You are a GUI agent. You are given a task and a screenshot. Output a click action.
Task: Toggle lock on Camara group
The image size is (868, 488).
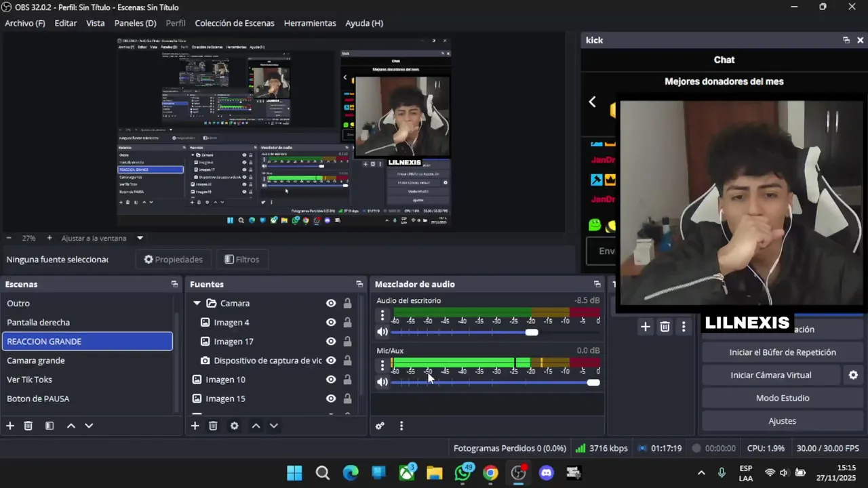pyautogui.click(x=347, y=303)
